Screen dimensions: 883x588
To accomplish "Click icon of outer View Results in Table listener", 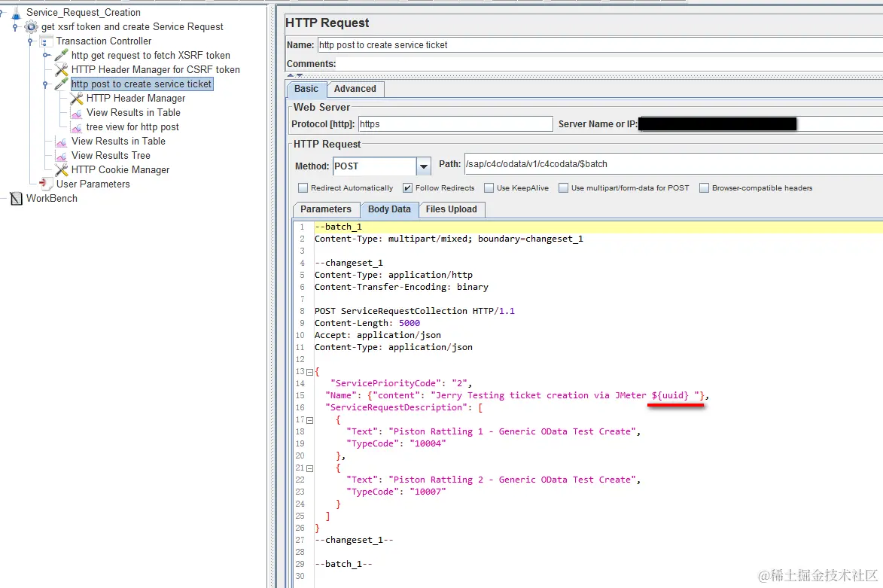I will pos(62,142).
